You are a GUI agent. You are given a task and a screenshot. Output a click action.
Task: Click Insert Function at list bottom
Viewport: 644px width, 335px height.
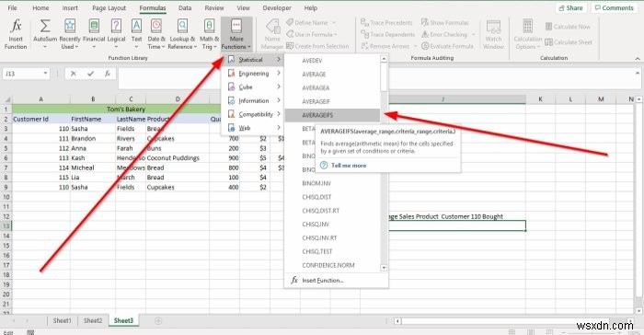coord(323,281)
